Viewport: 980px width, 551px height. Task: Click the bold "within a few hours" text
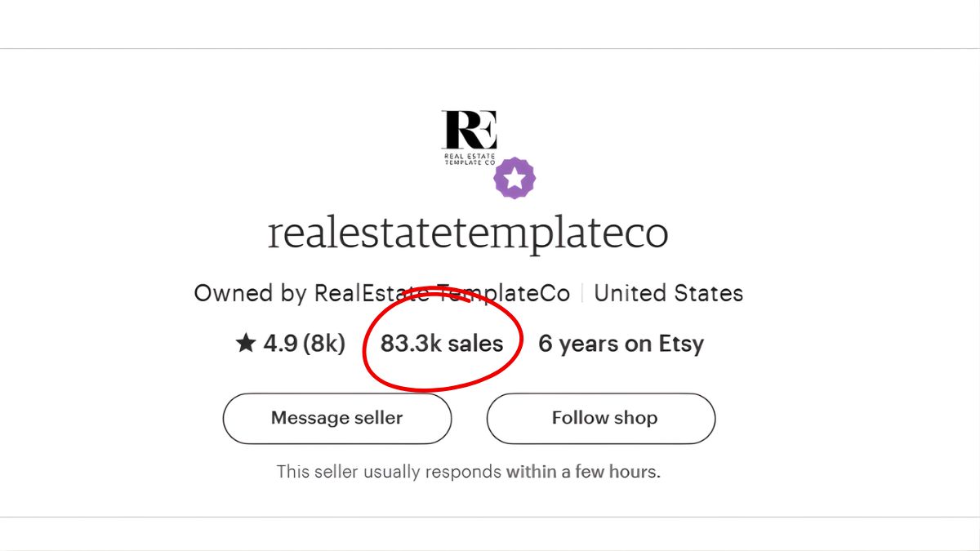(x=582, y=472)
